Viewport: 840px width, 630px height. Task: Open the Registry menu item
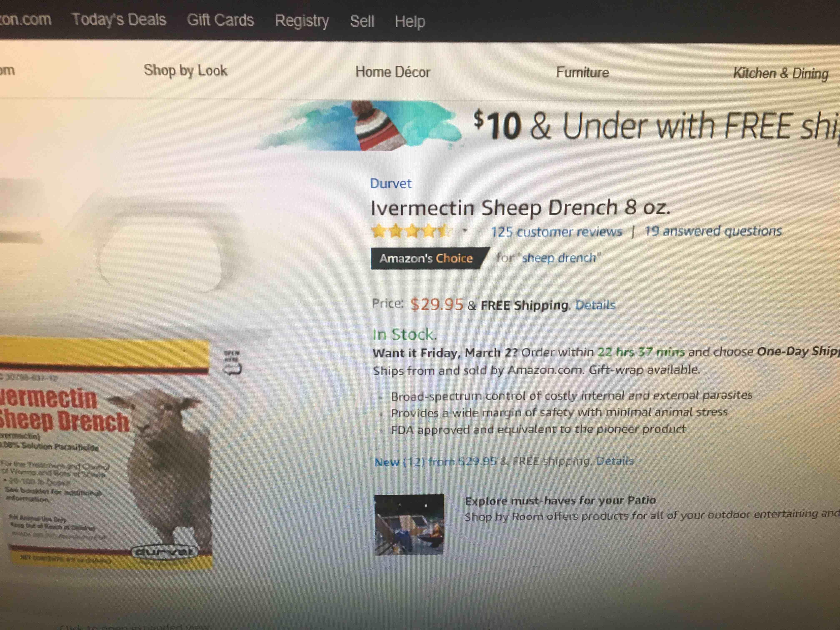(x=302, y=21)
